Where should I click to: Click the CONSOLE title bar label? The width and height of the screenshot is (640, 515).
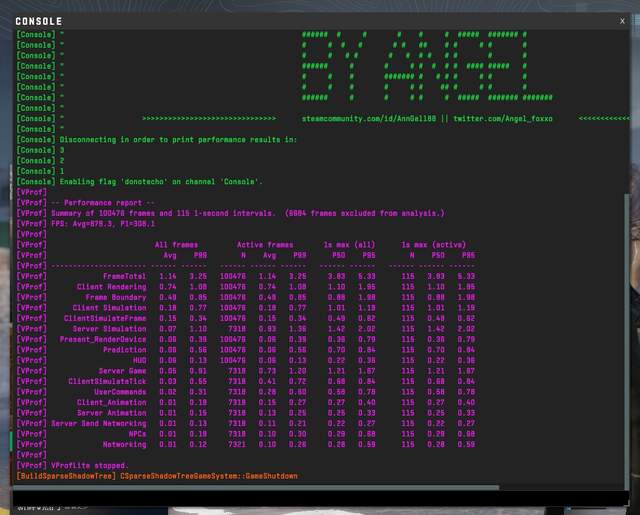pos(39,21)
